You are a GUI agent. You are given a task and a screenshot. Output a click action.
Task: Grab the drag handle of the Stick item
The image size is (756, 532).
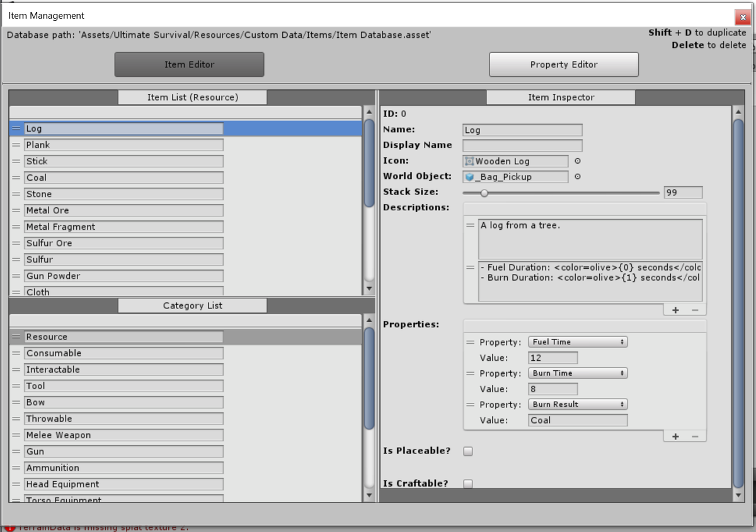pyautogui.click(x=16, y=161)
